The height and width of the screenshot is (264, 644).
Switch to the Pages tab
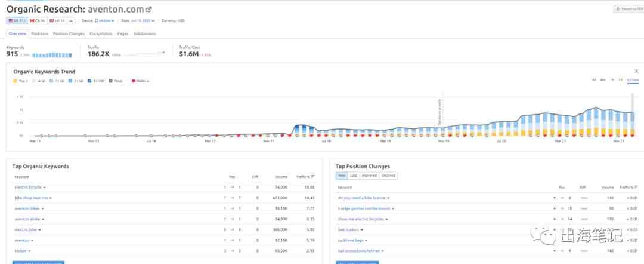click(123, 33)
